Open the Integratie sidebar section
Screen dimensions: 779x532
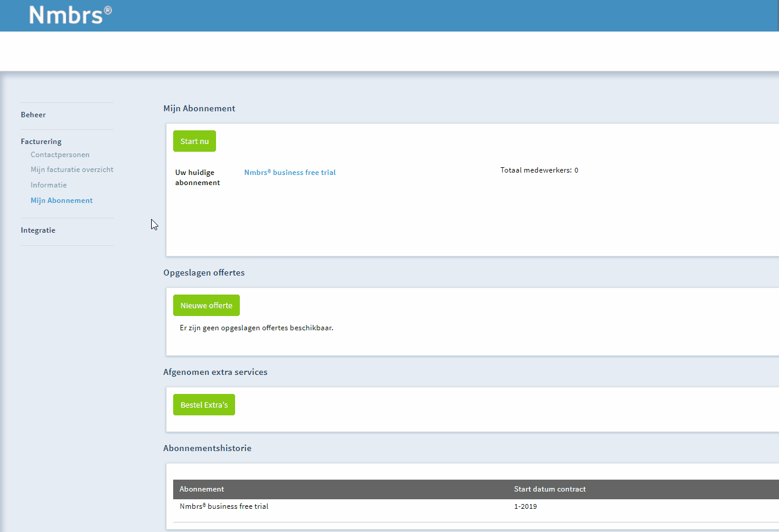(38, 230)
